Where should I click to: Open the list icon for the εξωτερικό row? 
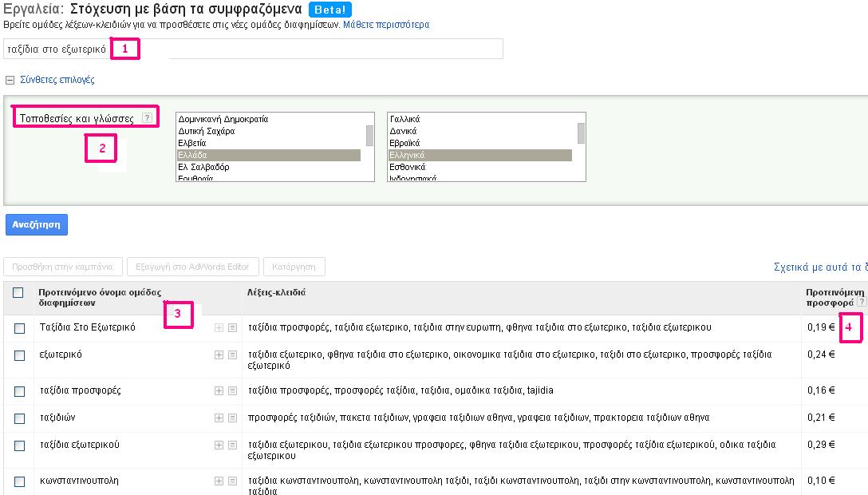click(x=232, y=355)
